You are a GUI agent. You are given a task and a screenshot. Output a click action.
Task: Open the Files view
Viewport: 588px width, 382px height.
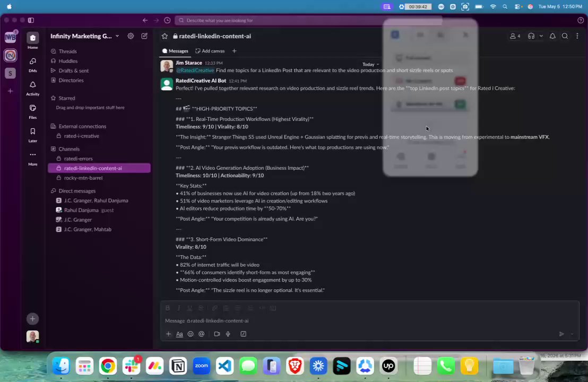click(x=32, y=111)
